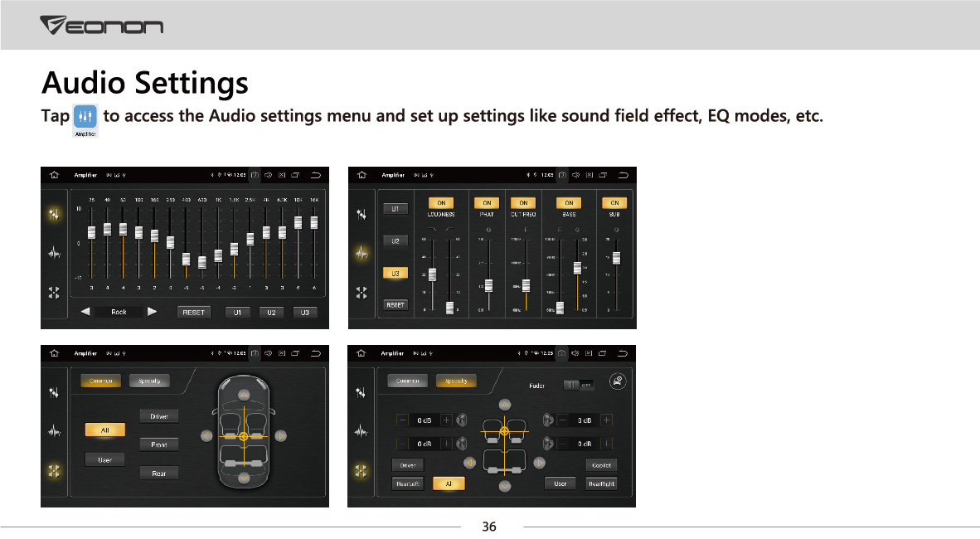Toggle the SUB ON switch
The width and height of the screenshot is (980, 539).
pyautogui.click(x=614, y=202)
